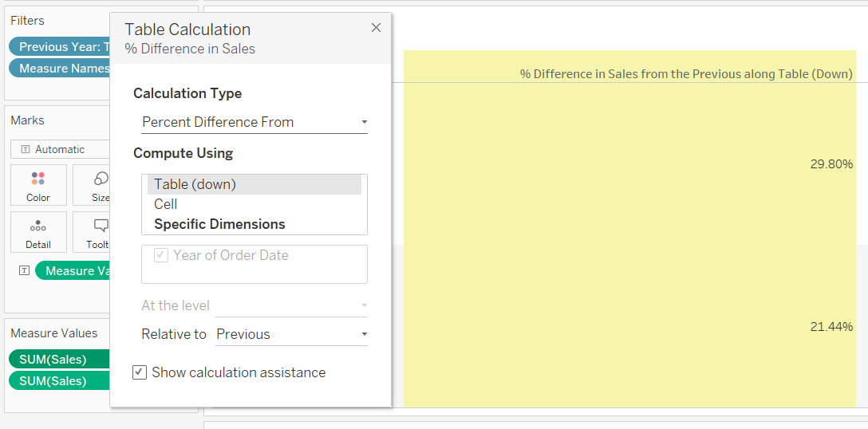This screenshot has height=429, width=868.
Task: Close the Table Calculation dialog
Action: pos(377,28)
